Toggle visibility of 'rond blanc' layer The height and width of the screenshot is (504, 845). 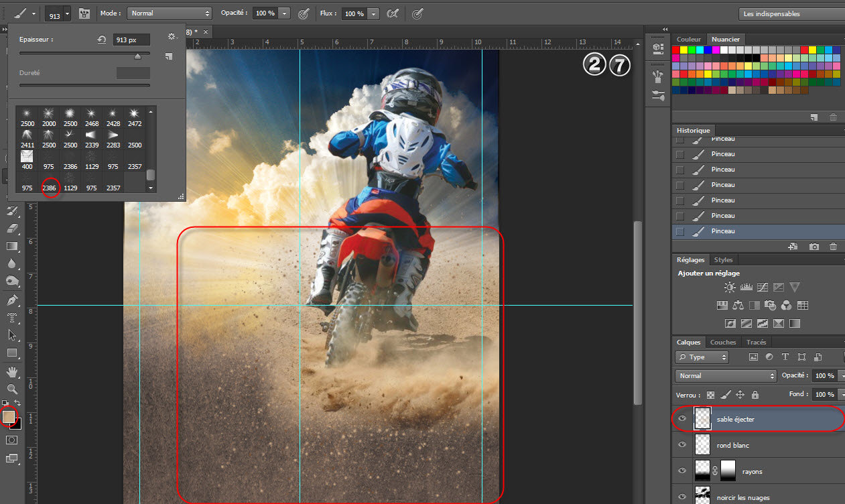click(x=682, y=445)
